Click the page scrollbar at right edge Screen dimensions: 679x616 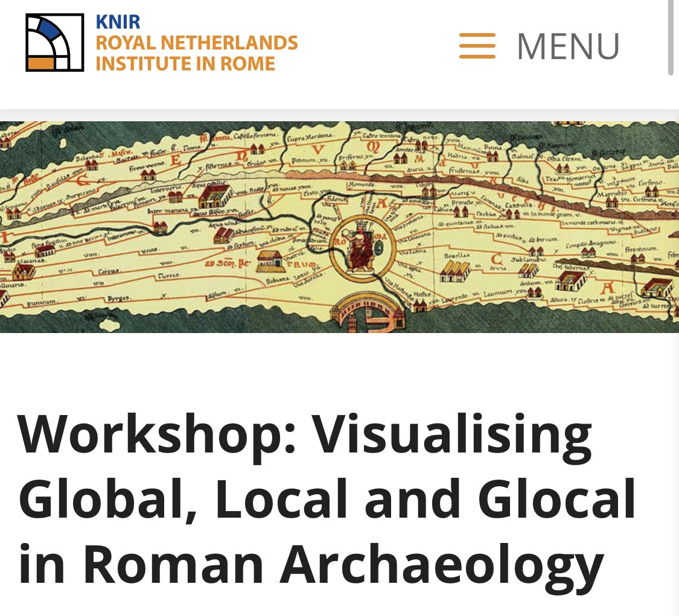click(x=671, y=38)
